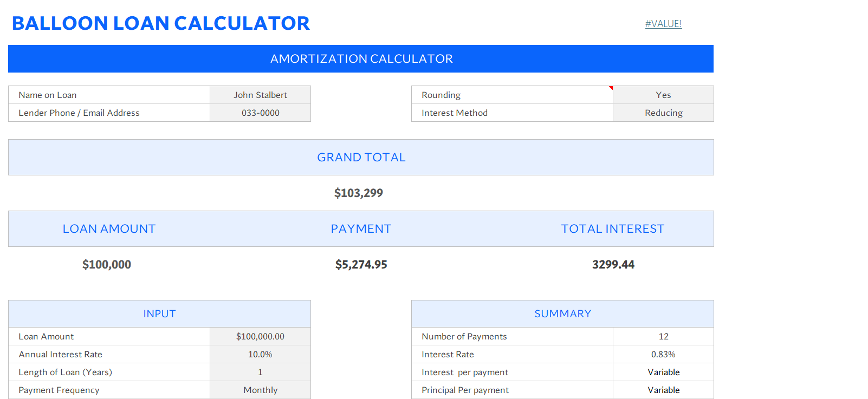Select the Interest per payment Variable cell
This screenshot has width=868, height=399.
point(663,372)
